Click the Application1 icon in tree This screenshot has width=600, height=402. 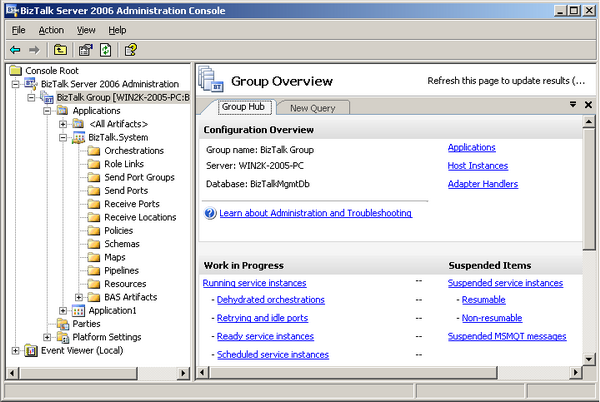pos(78,311)
